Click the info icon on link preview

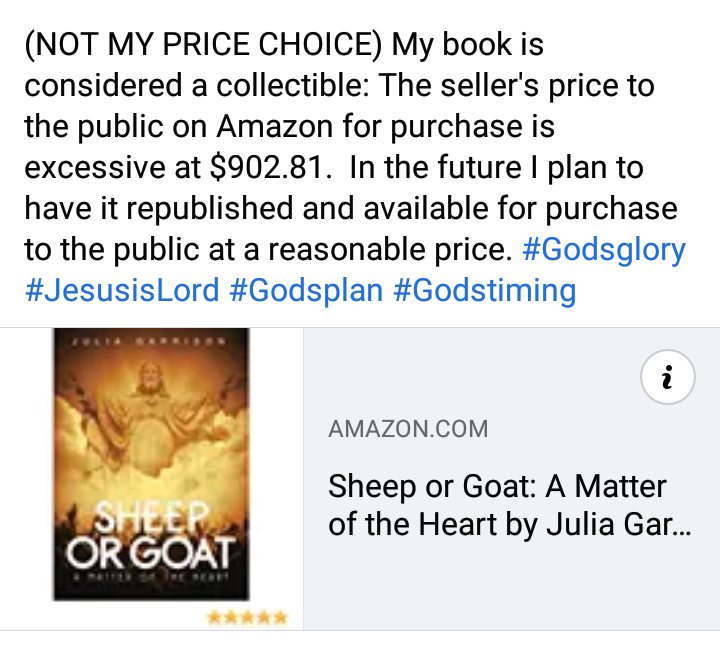click(667, 378)
